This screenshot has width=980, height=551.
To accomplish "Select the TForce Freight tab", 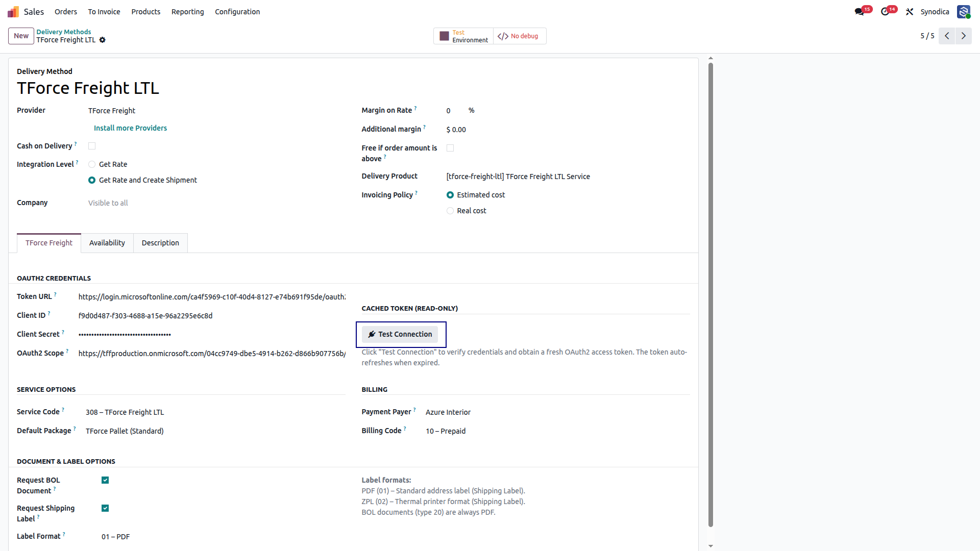I will click(x=49, y=243).
